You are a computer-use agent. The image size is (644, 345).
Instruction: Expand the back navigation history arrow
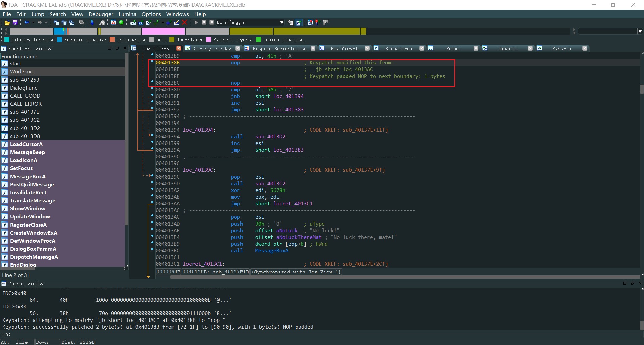[33, 22]
